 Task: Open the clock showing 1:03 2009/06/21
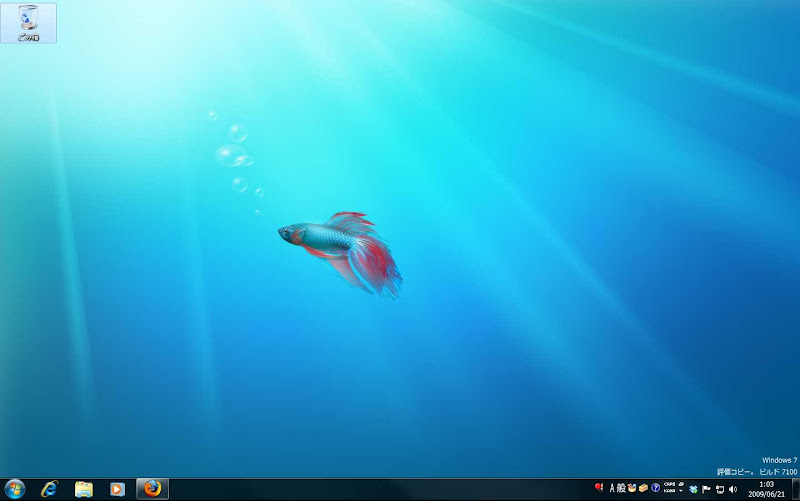766,489
